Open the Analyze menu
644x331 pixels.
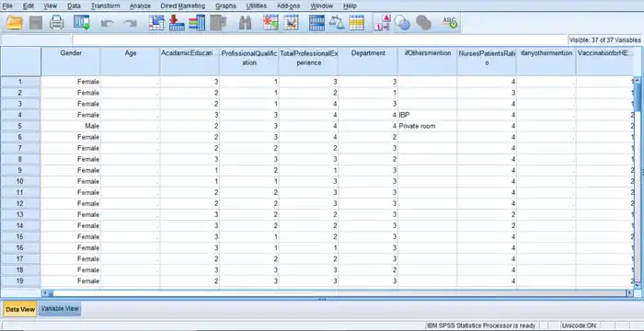pyautogui.click(x=140, y=6)
